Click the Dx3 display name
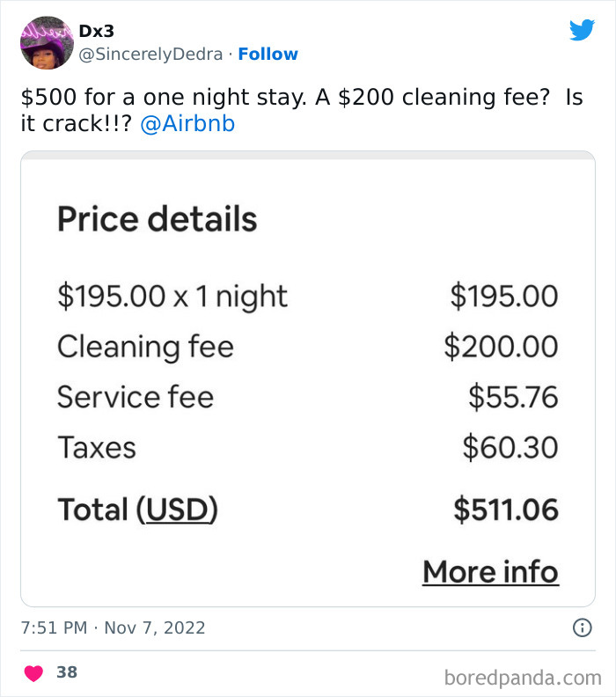616x697 pixels. tap(97, 31)
